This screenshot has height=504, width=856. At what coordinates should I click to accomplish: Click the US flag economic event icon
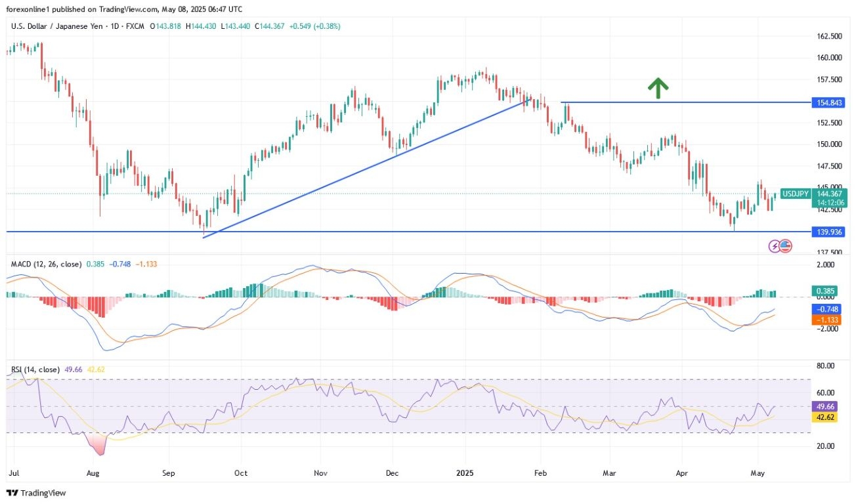(786, 246)
